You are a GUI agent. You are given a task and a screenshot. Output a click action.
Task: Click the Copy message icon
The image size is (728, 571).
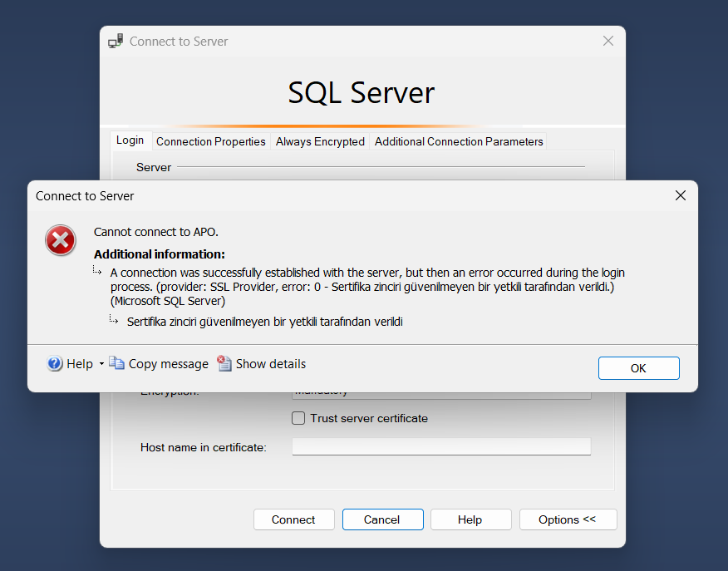point(116,363)
